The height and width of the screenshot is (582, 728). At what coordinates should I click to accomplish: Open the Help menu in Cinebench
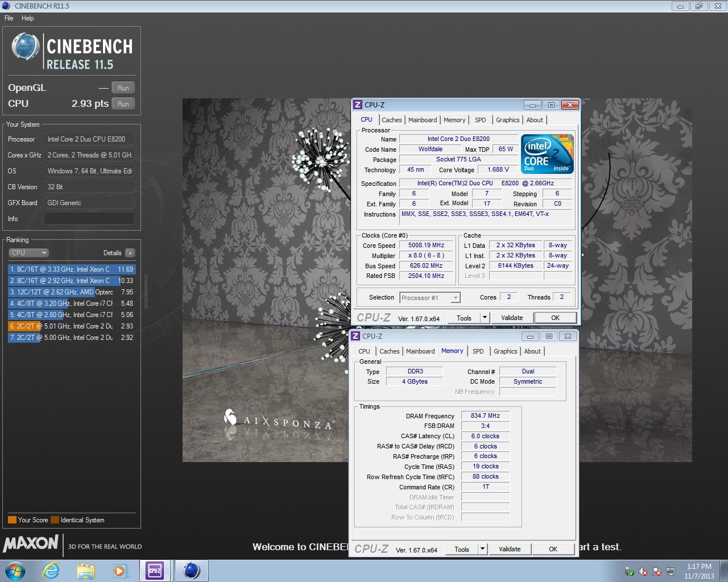point(27,18)
